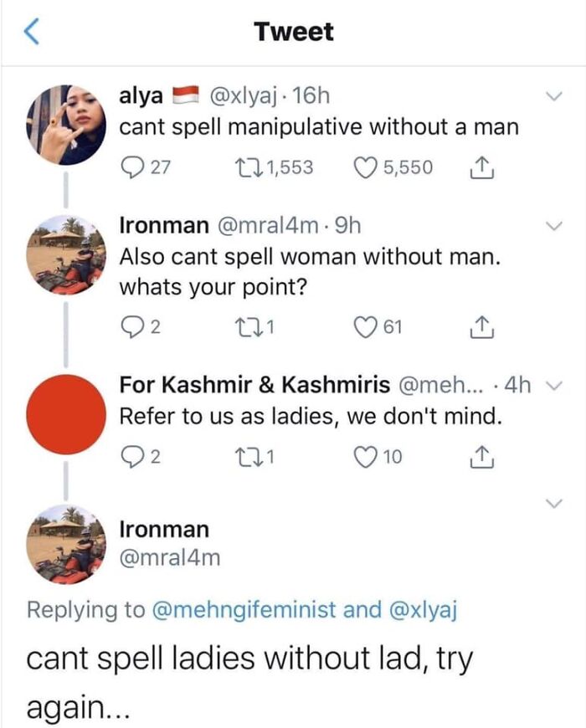This screenshot has width=586, height=728.
Task: View alya's profile picture
Action: tap(65, 125)
